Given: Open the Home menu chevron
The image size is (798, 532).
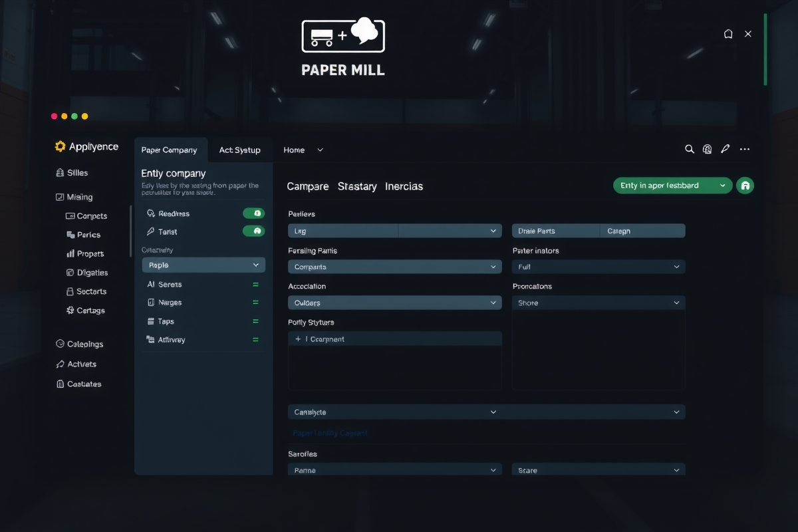Looking at the screenshot, I should 320,150.
